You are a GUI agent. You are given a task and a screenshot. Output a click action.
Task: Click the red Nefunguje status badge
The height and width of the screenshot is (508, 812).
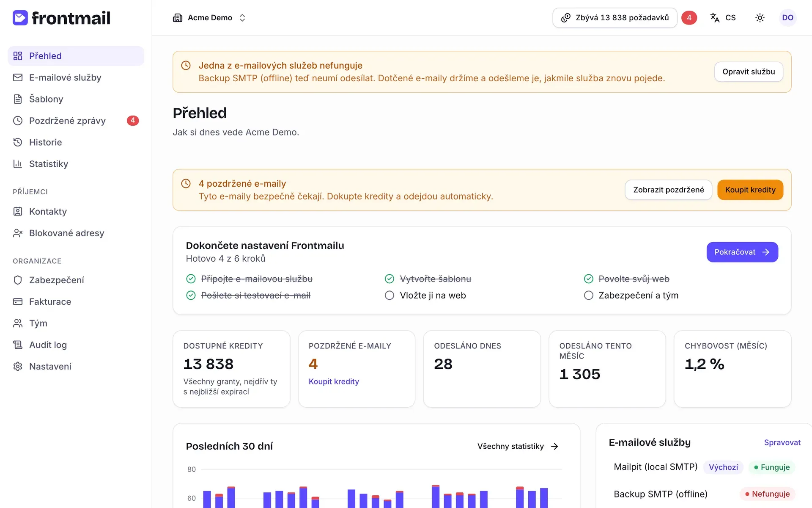click(x=768, y=494)
